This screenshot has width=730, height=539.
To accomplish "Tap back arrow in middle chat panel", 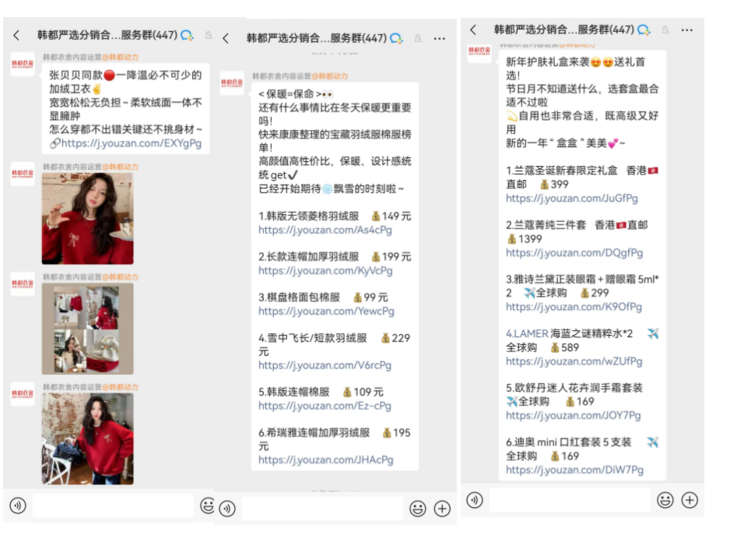I will (226, 38).
